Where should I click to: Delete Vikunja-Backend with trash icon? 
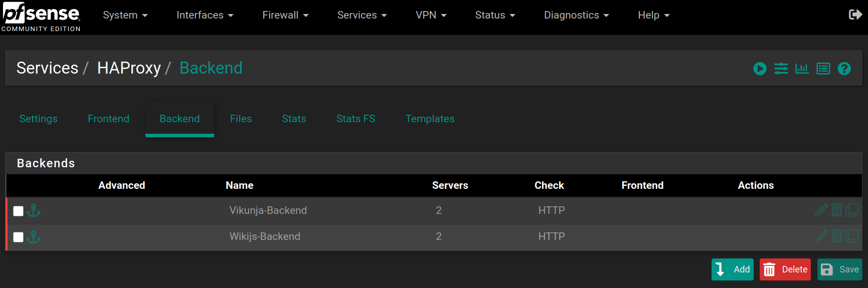836,210
